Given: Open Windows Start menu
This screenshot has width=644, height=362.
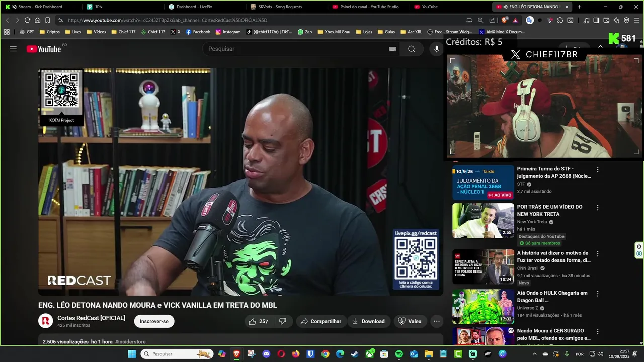Looking at the screenshot, I should click(132, 354).
